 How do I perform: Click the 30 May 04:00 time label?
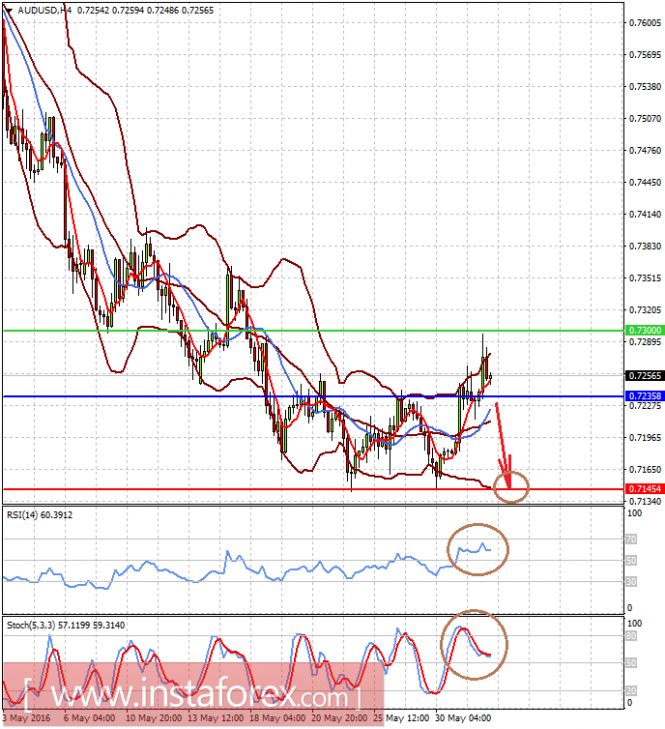pyautogui.click(x=463, y=718)
